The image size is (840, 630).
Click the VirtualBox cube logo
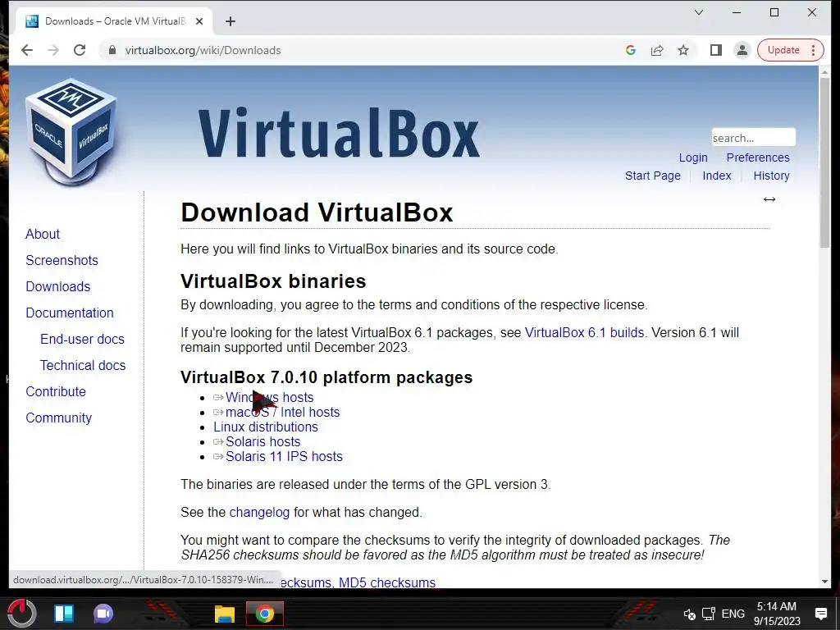coord(71,131)
